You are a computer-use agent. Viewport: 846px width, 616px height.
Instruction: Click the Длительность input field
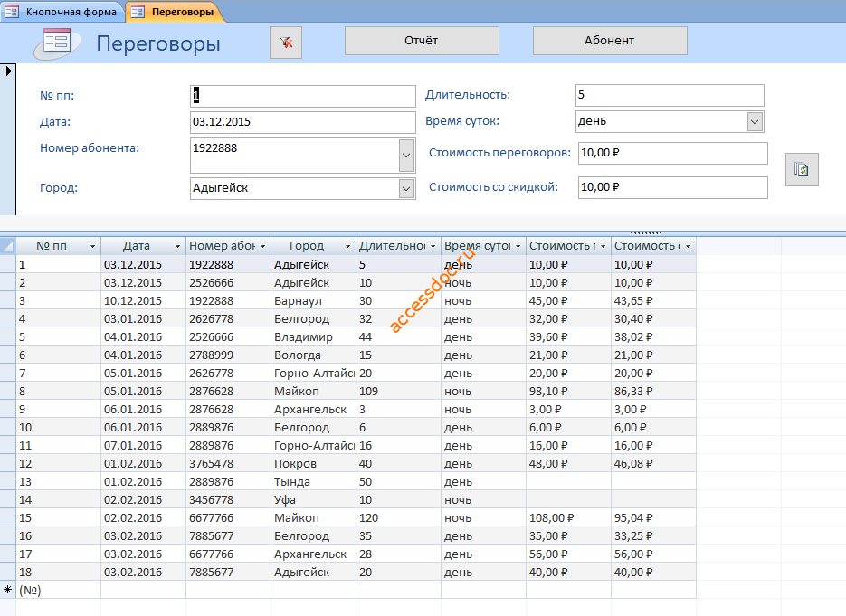coord(670,95)
